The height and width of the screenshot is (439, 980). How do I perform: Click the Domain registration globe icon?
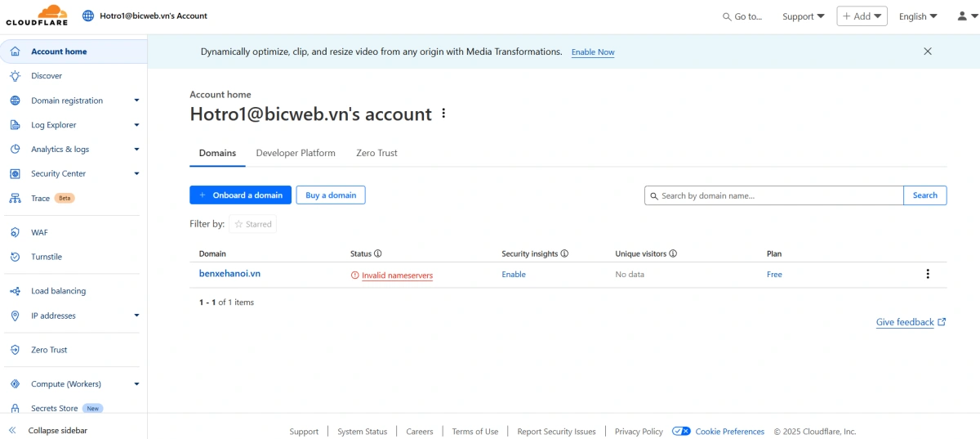(15, 101)
